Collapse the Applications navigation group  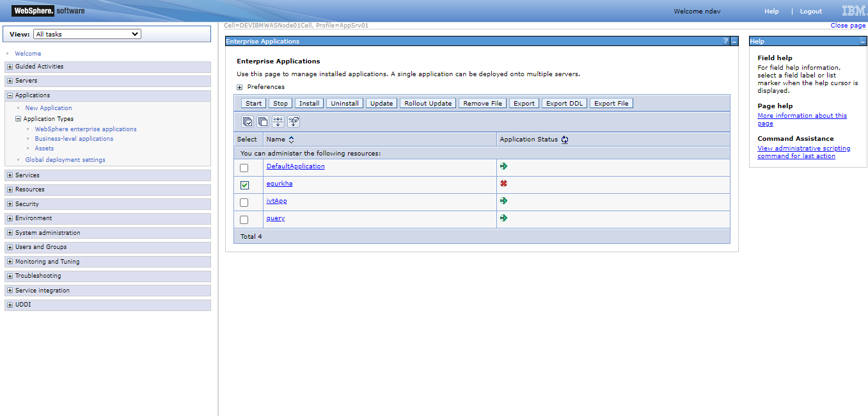pyautogui.click(x=10, y=95)
